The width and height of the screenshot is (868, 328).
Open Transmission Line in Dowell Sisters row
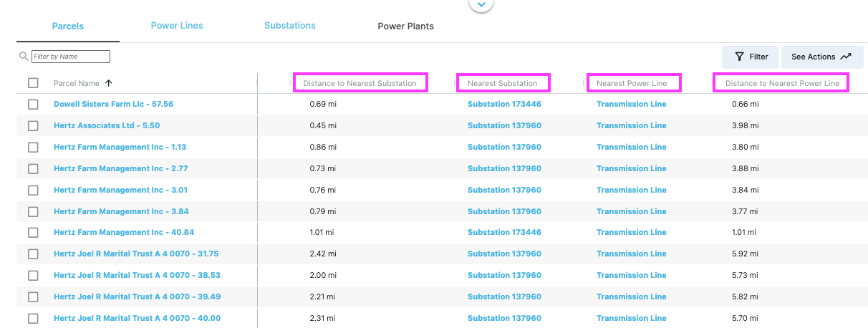[x=631, y=105]
